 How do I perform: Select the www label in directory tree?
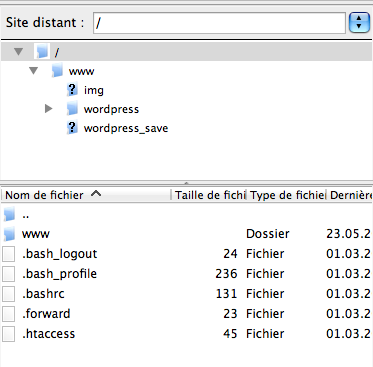coord(81,71)
